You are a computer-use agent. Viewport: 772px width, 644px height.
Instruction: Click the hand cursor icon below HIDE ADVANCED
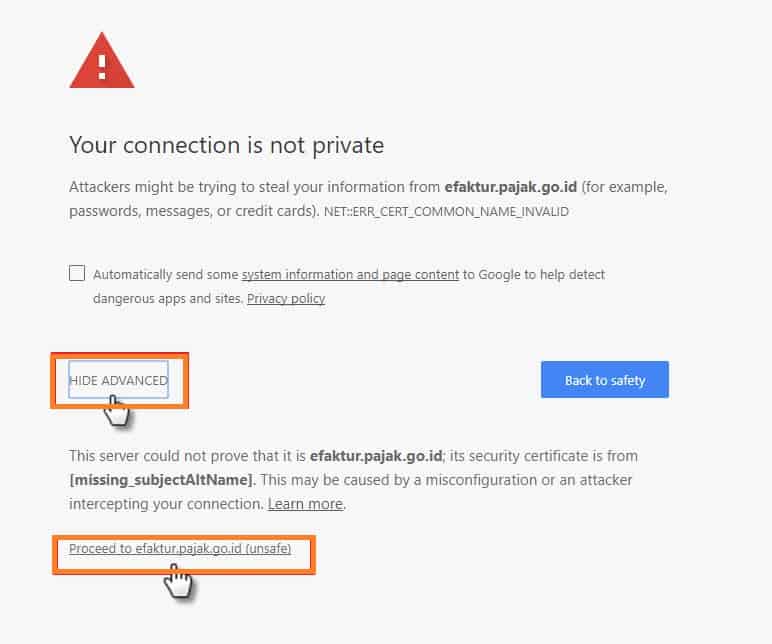[116, 411]
